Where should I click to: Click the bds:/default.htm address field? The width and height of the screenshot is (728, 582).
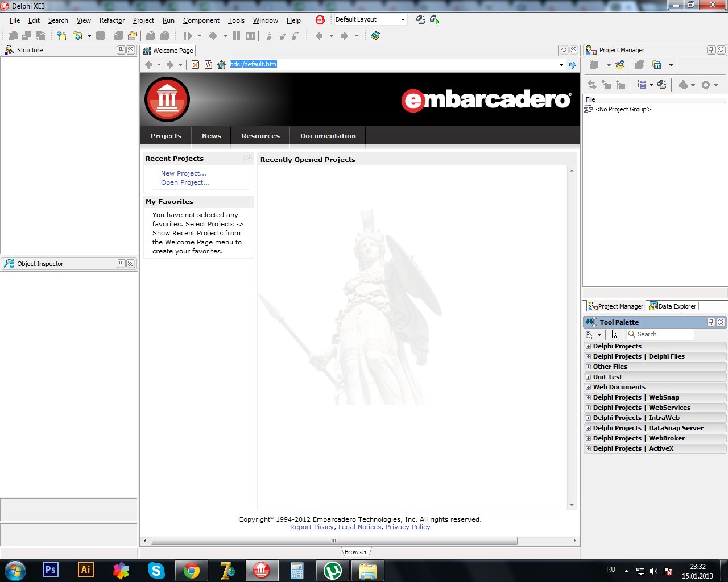[394, 64]
